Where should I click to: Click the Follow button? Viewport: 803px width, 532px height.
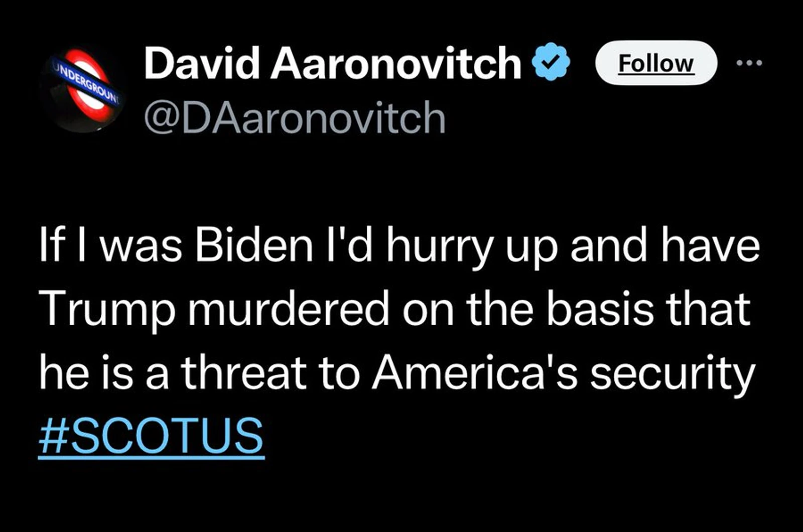pyautogui.click(x=655, y=63)
